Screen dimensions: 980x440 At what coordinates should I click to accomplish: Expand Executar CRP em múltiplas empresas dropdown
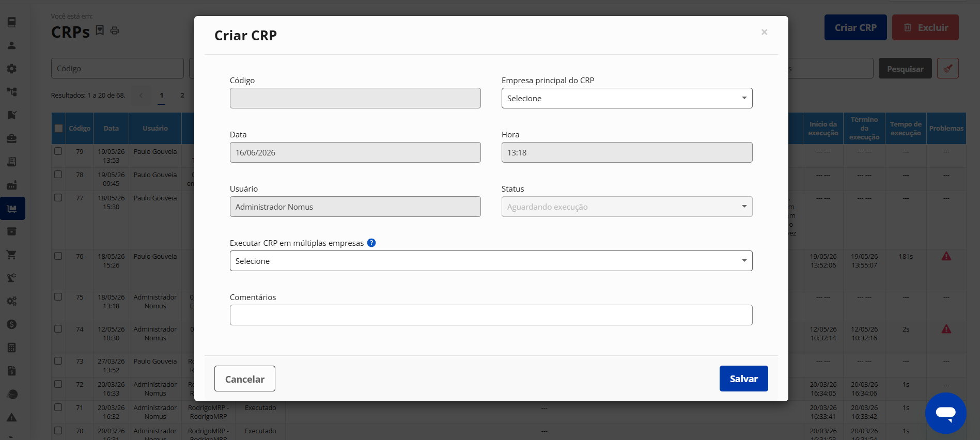point(491,261)
